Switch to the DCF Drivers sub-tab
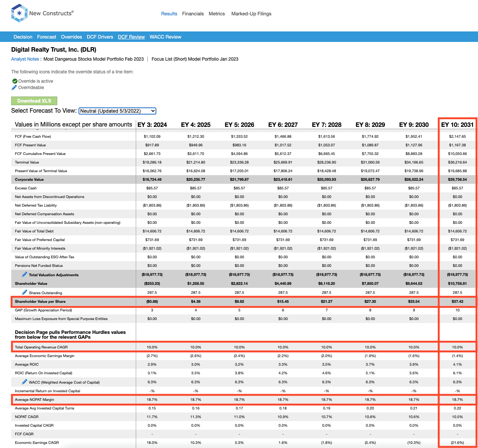Viewport: 478px width, 448px height. click(x=100, y=37)
